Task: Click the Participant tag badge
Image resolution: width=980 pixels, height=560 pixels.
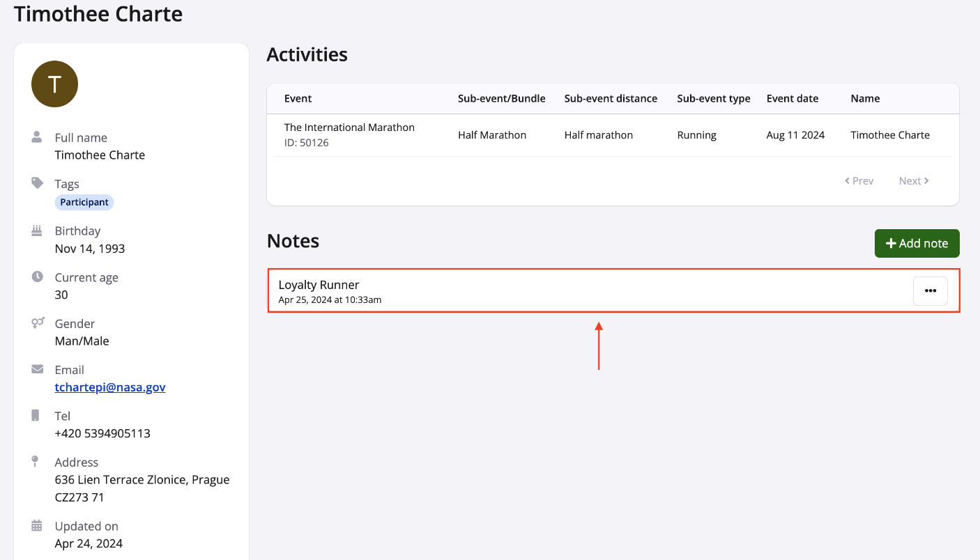Action: click(84, 203)
